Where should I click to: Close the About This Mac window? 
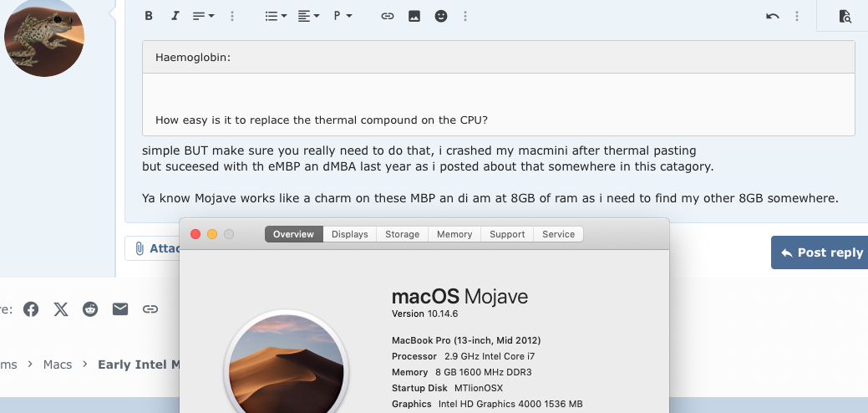195,234
